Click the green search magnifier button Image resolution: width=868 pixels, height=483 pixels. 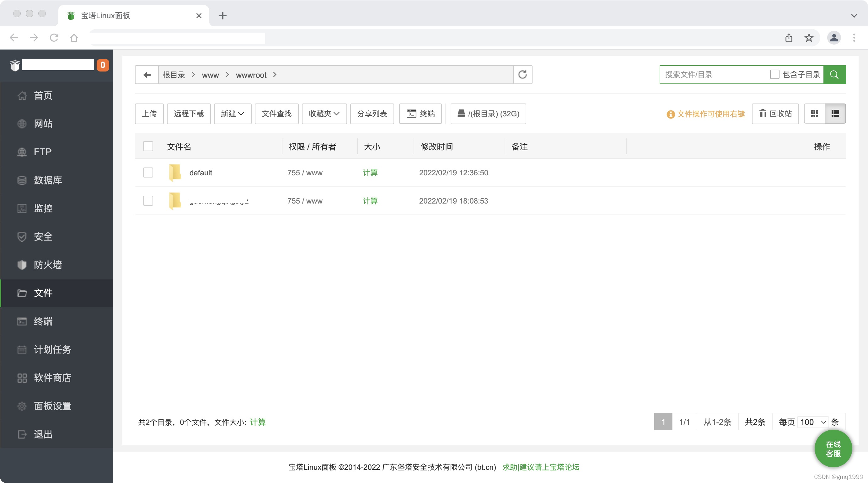(x=834, y=74)
